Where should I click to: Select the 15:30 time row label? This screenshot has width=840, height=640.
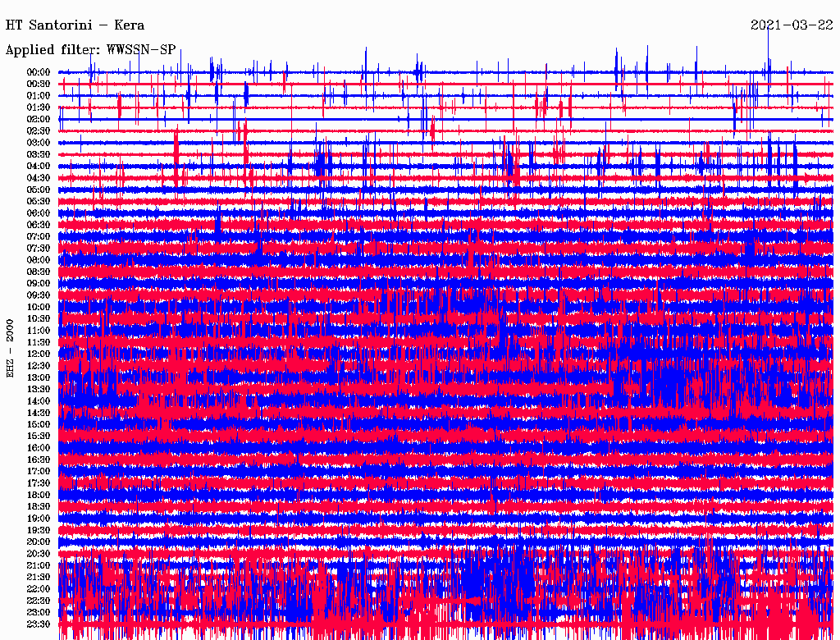point(39,437)
